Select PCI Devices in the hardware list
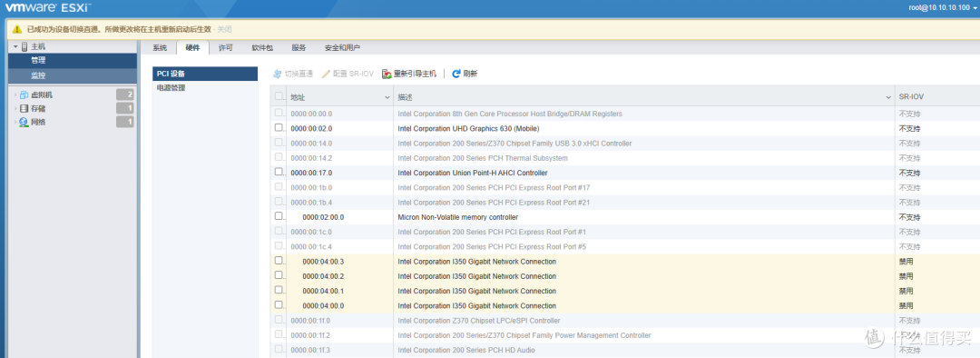This screenshot has width=980, height=358. (205, 74)
